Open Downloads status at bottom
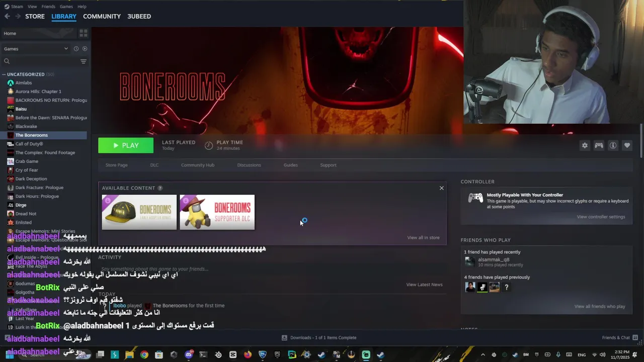 click(319, 337)
